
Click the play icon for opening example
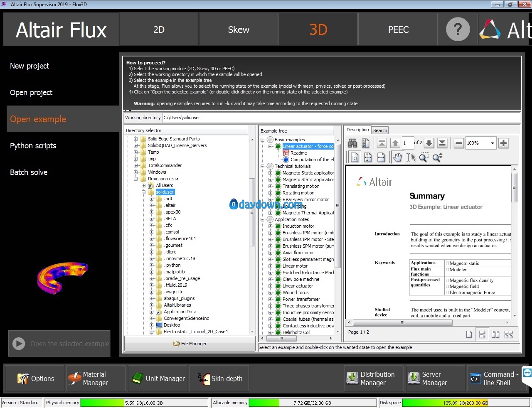click(19, 344)
